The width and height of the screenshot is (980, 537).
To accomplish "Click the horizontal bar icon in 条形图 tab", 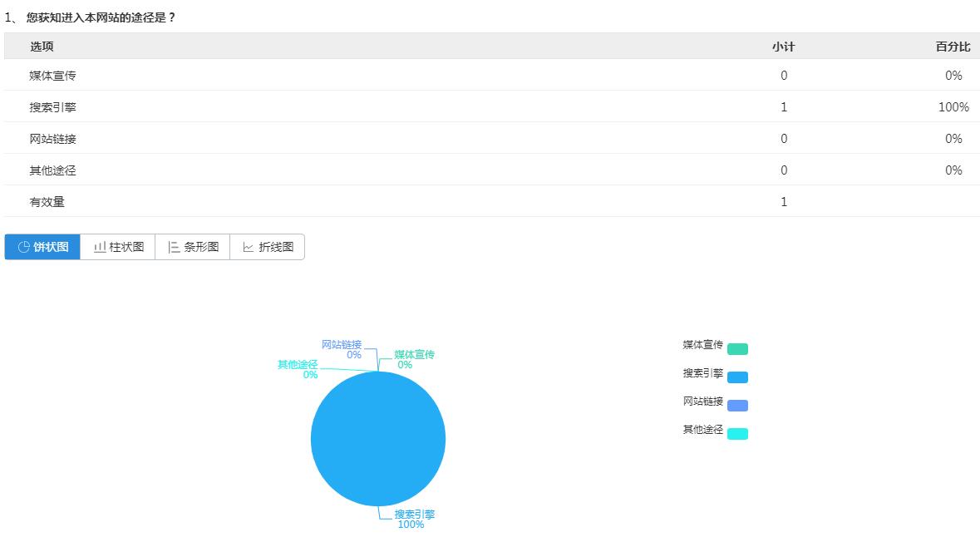I will click(174, 247).
